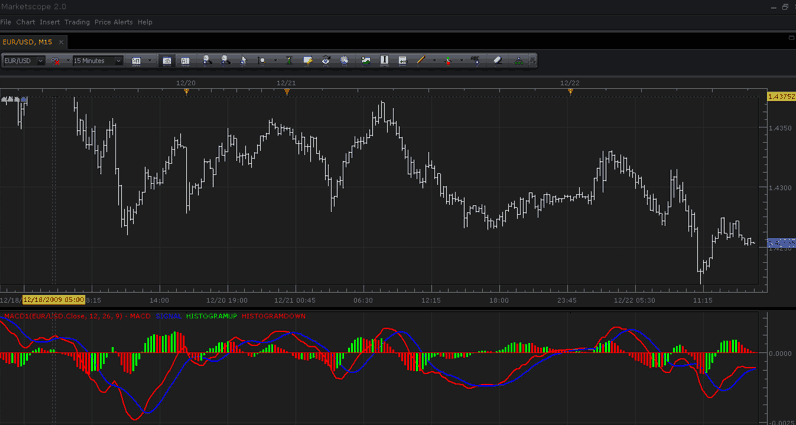The height and width of the screenshot is (425, 796).
Task: Expand the arrow next to the red X icon
Action: [x=67, y=61]
